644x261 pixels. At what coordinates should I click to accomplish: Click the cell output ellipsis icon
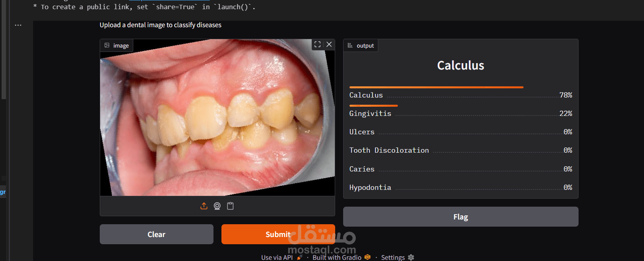click(x=18, y=25)
